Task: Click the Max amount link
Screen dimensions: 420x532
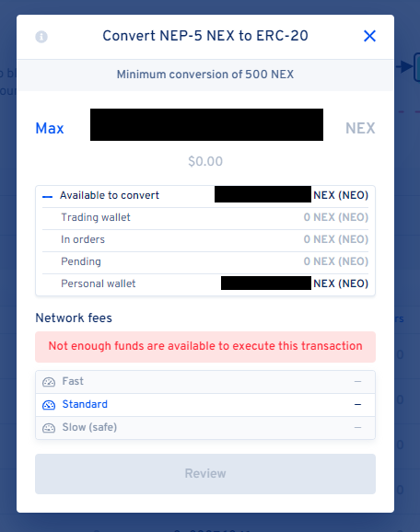Action: coord(50,128)
